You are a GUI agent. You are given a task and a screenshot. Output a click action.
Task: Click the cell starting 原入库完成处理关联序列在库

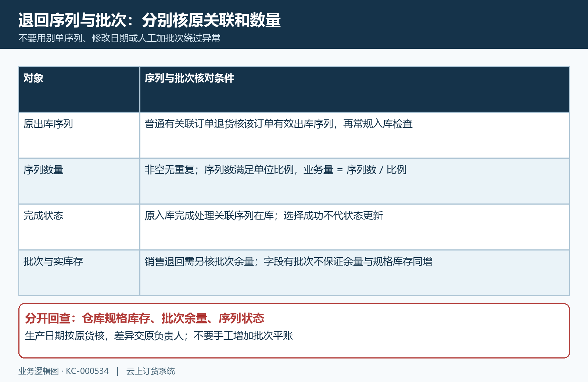355,227
